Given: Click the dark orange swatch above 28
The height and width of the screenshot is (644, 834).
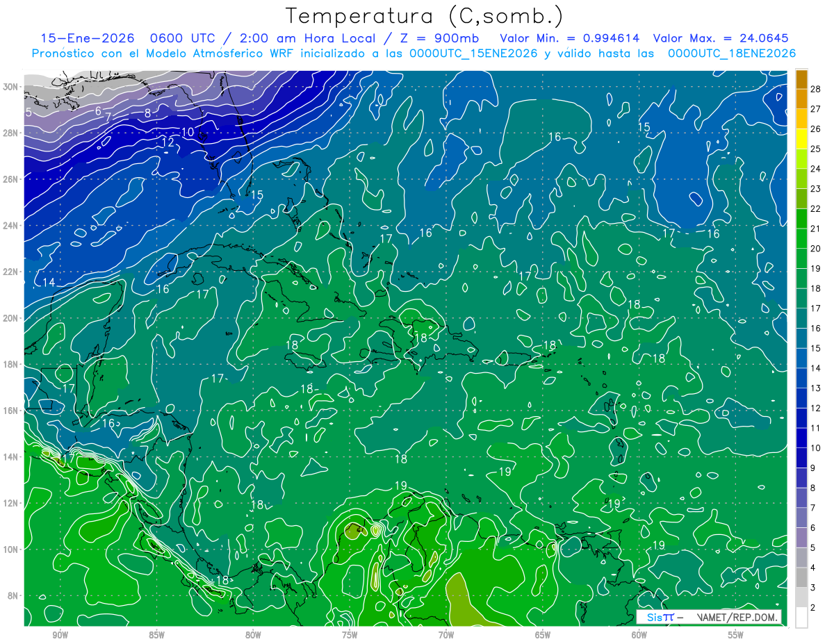Looking at the screenshot, I should [x=801, y=79].
